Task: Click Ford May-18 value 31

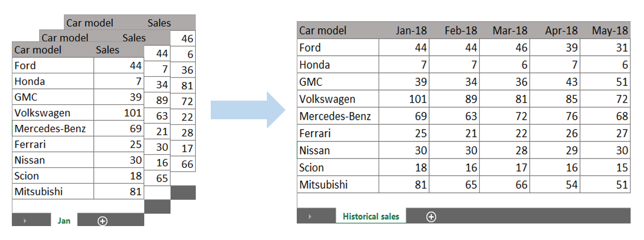Action: click(x=605, y=47)
